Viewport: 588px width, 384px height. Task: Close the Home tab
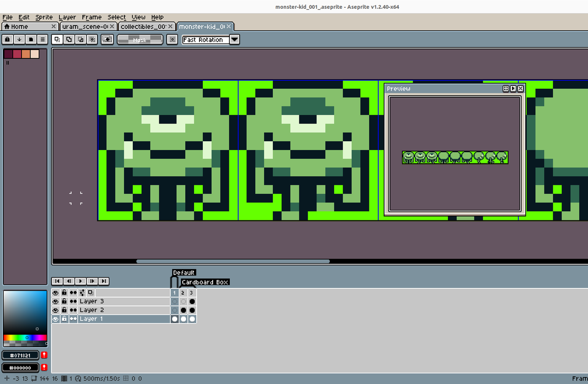(53, 26)
